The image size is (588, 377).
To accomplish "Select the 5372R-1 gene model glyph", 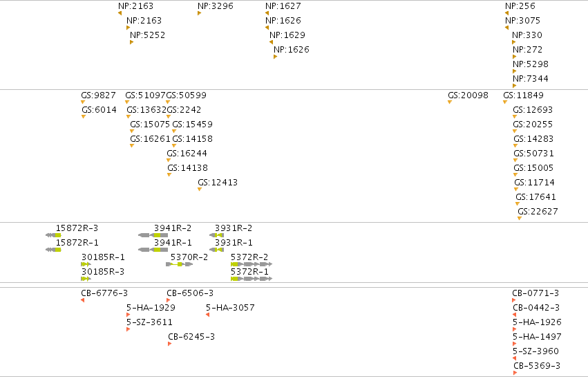I will (x=252, y=279).
